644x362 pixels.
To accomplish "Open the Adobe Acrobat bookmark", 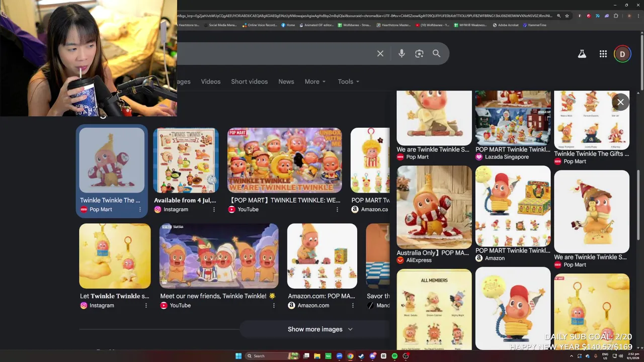I will (506, 25).
